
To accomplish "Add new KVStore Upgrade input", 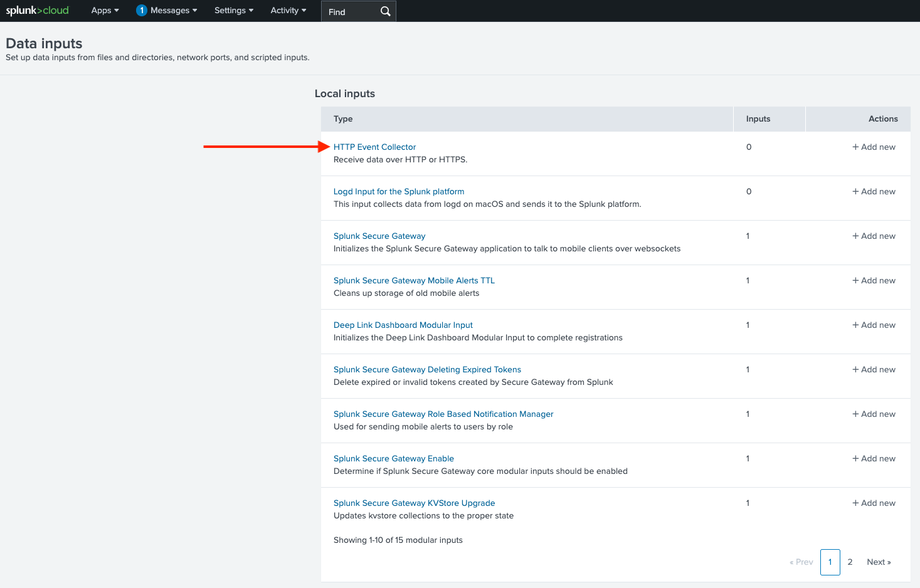I will coord(874,503).
